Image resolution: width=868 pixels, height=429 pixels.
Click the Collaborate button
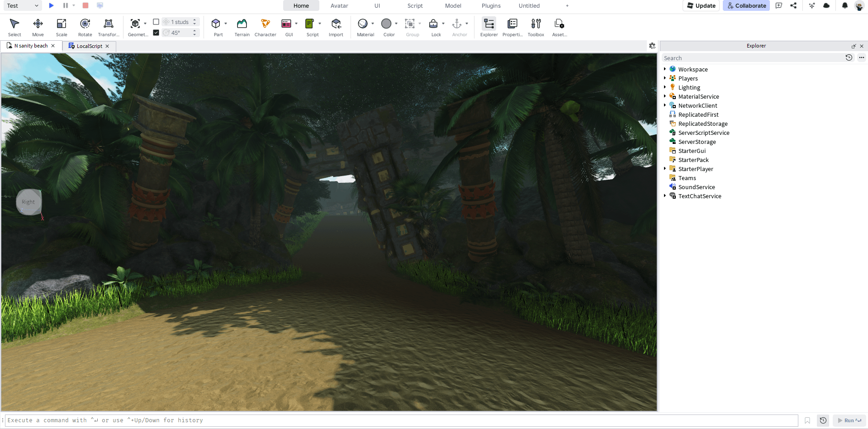(746, 6)
